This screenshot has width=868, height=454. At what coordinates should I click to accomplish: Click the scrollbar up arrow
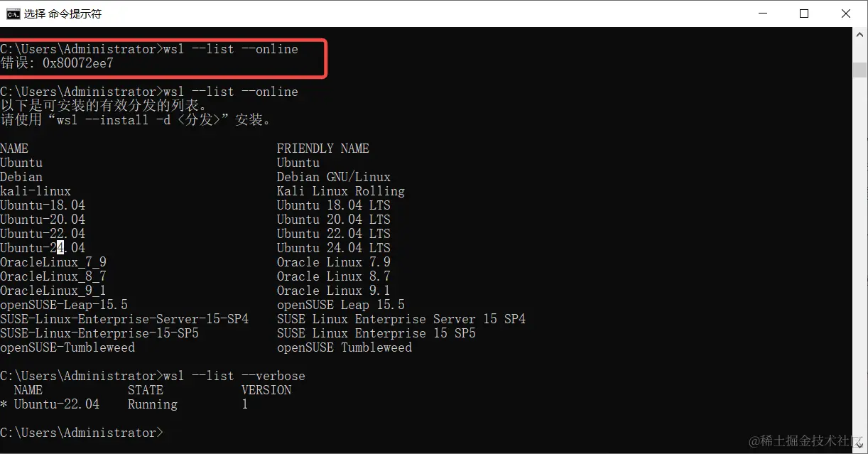[859, 34]
